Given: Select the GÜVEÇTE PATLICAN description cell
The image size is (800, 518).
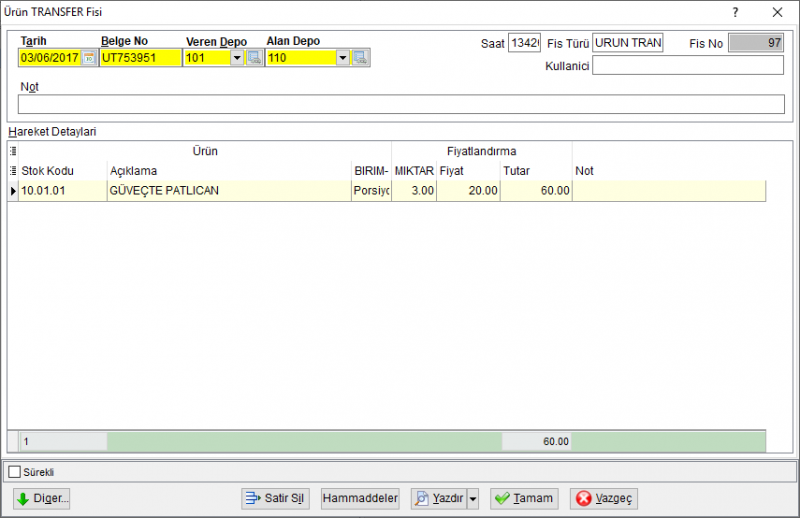Looking at the screenshot, I should click(229, 191).
